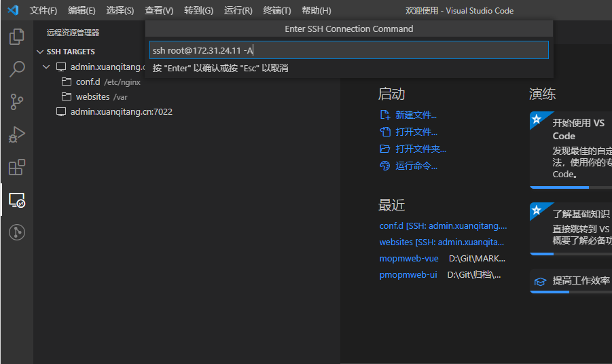Open the 查看(V) menu
612x364 pixels.
(159, 11)
